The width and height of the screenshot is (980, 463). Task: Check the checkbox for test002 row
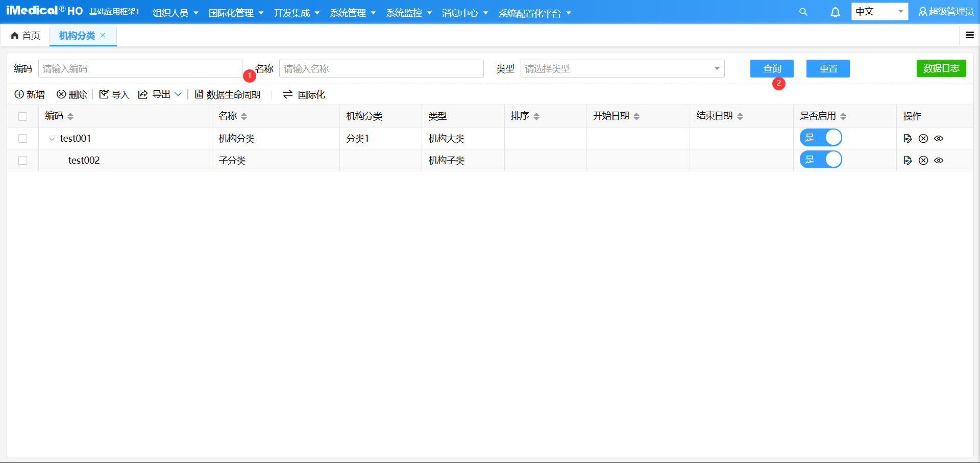point(22,160)
